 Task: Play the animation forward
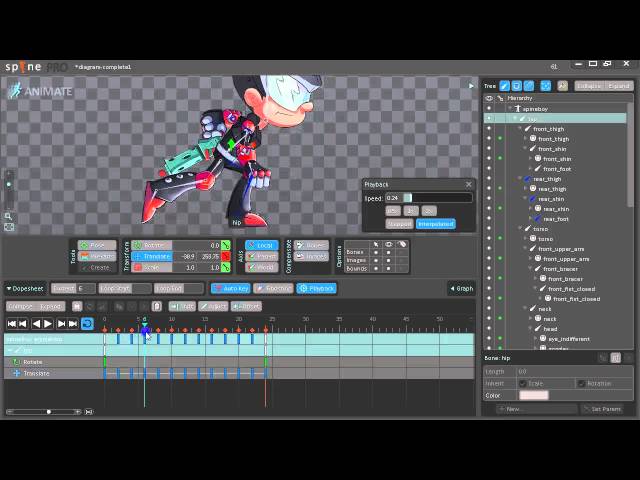tap(48, 324)
